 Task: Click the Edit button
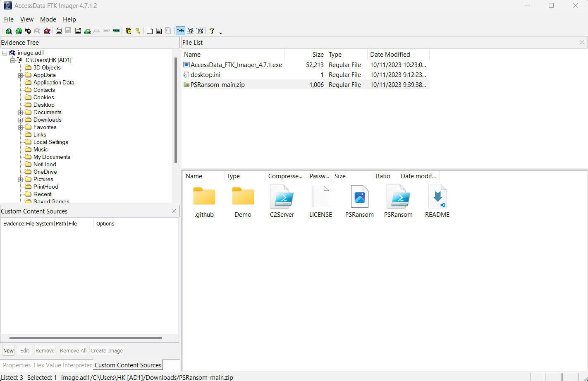[25, 350]
